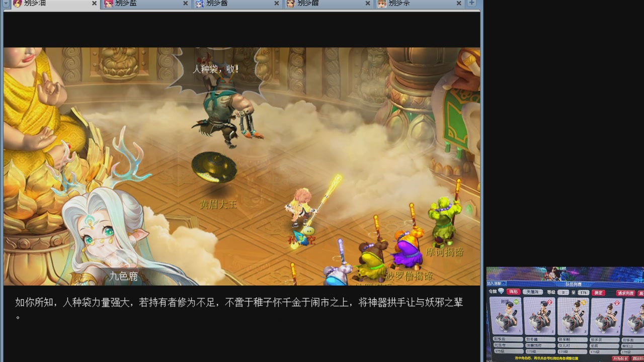
Task: Close the 别多油 tab
Action: (94, 4)
